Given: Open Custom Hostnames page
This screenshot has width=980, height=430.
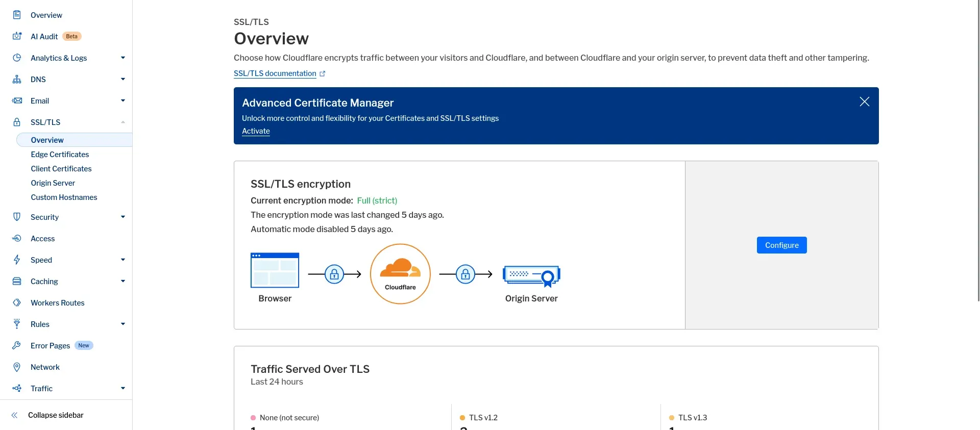Looking at the screenshot, I should (64, 197).
